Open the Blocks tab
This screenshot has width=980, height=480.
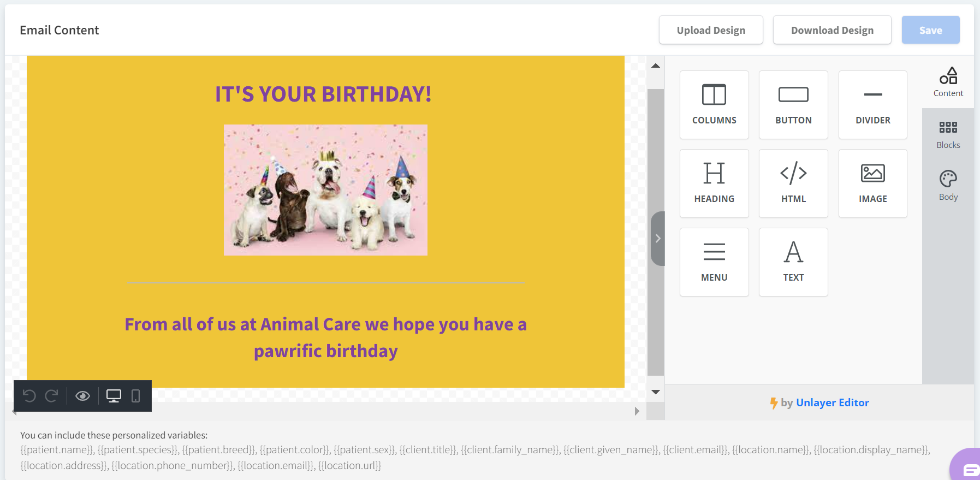948,134
